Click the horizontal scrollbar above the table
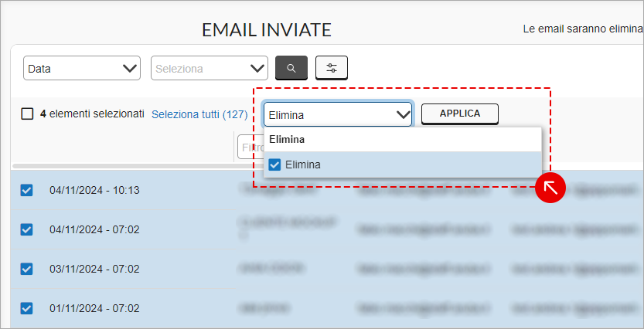Screen dimensions: 644x329 point(138,166)
